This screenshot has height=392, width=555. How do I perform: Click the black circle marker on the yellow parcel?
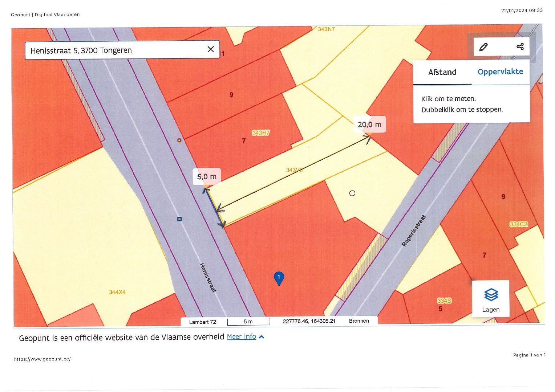(352, 193)
